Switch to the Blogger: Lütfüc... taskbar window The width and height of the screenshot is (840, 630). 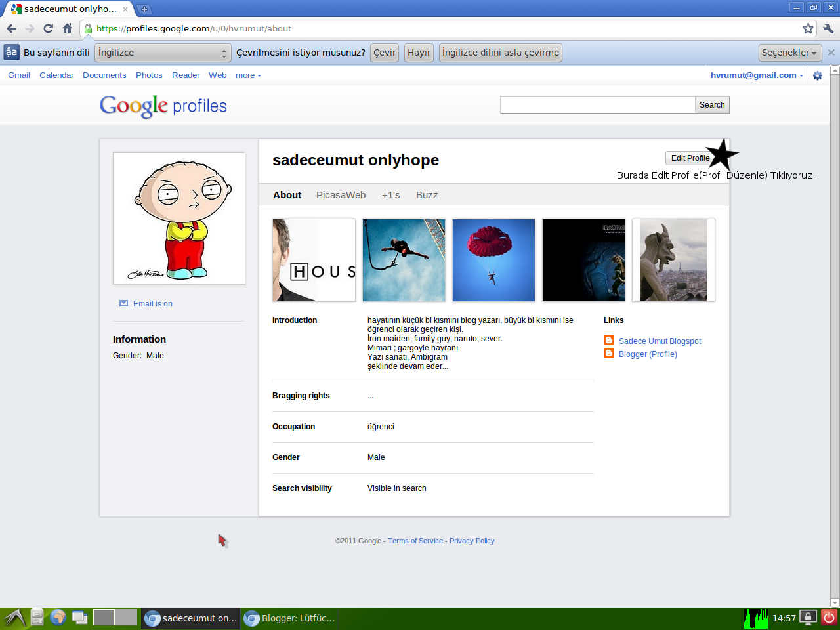(x=289, y=618)
